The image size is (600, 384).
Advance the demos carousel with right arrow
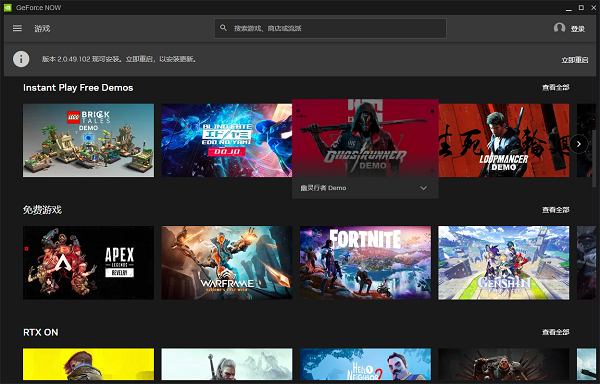(x=579, y=144)
